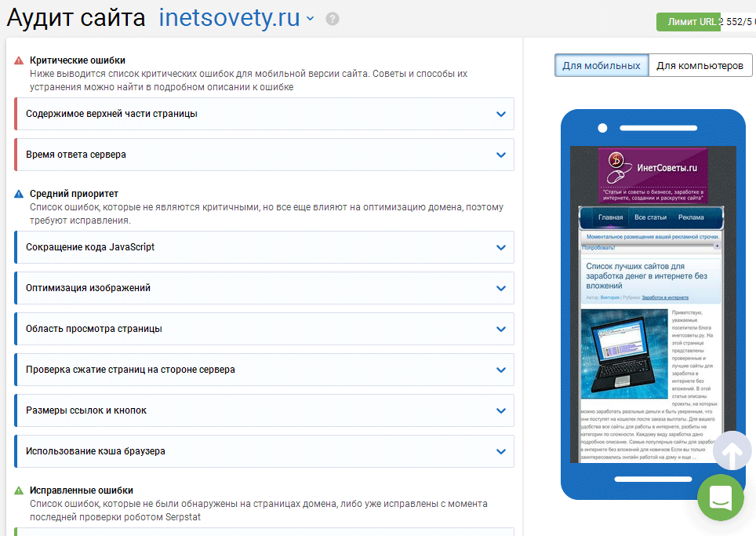Click the blue medium priority triangle icon
Image resolution: width=756 pixels, height=536 pixels.
(x=19, y=194)
